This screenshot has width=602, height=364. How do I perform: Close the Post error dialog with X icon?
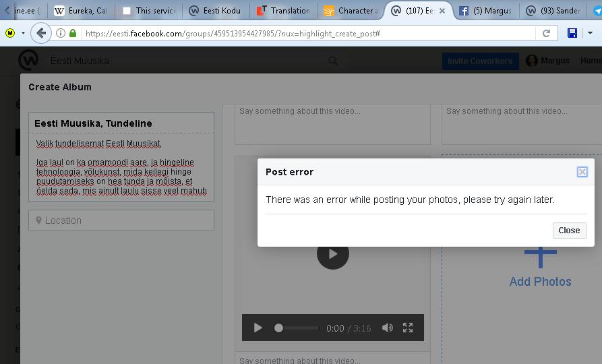pyautogui.click(x=582, y=172)
